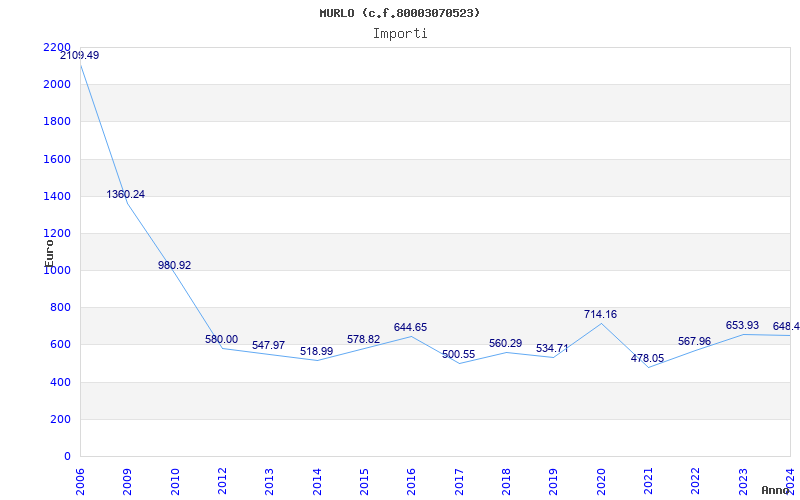Click the Importi subtitle
The image size is (800, 500).
(x=400, y=33)
